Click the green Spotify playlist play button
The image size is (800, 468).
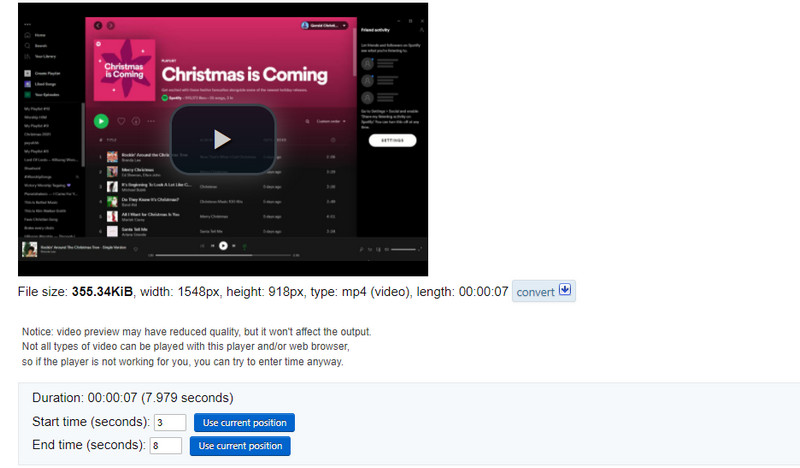coord(100,120)
